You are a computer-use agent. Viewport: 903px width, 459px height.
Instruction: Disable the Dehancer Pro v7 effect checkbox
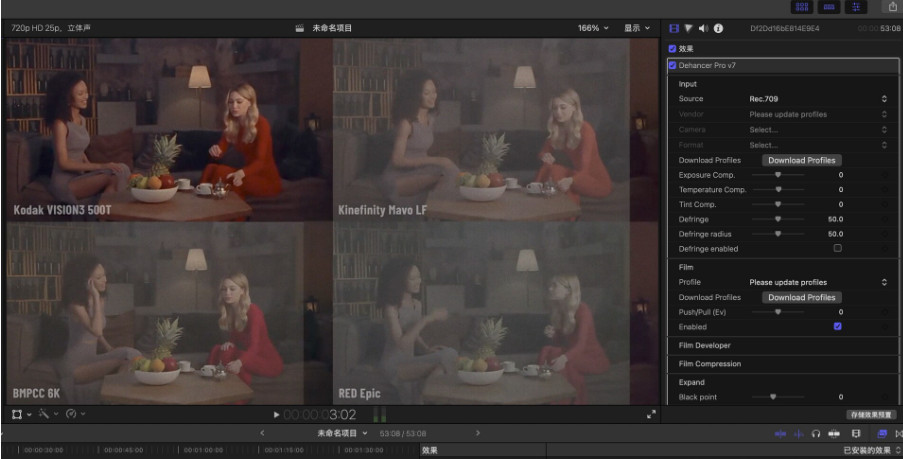coord(672,65)
